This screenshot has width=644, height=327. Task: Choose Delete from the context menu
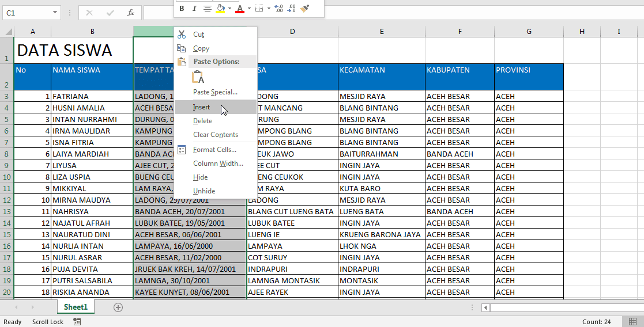click(216, 121)
